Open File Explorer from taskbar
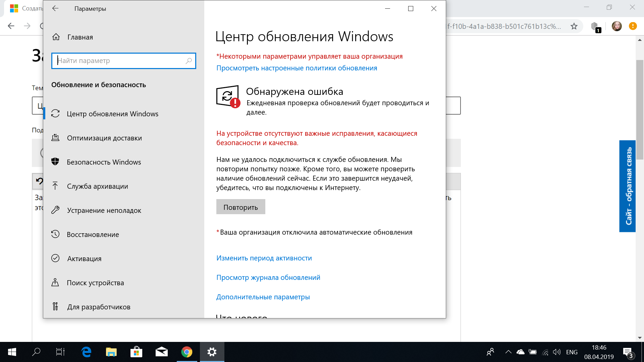The image size is (644, 362). (x=111, y=352)
